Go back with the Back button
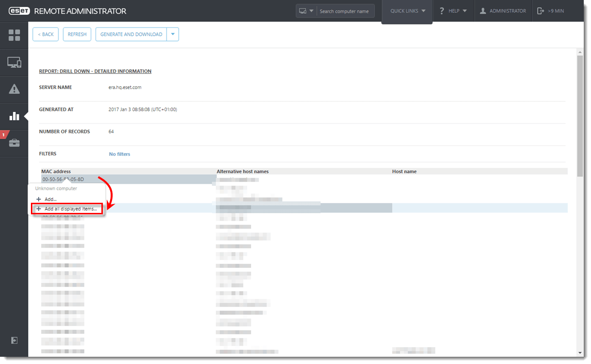591x364 pixels. click(46, 34)
